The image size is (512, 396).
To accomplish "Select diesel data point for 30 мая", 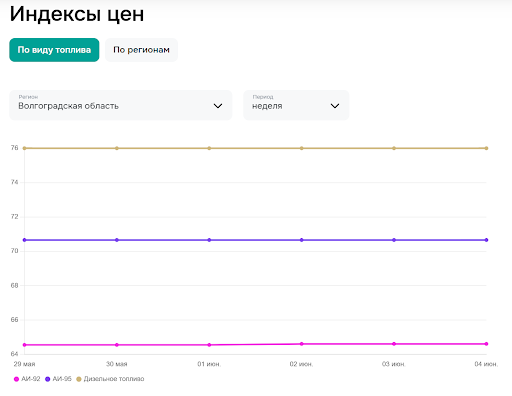I will tap(117, 148).
